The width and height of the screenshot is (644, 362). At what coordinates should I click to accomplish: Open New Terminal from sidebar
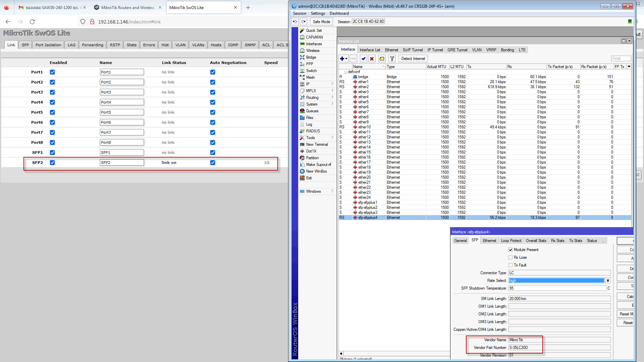pos(317,144)
